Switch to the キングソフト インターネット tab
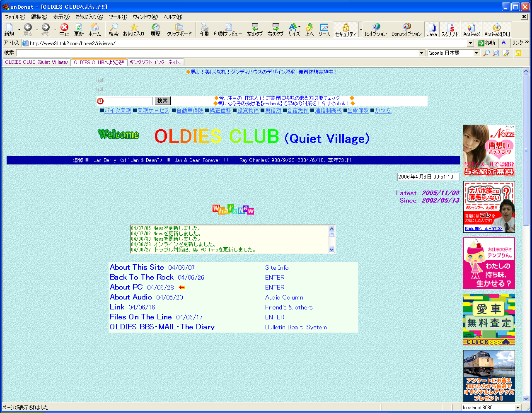 (155, 62)
